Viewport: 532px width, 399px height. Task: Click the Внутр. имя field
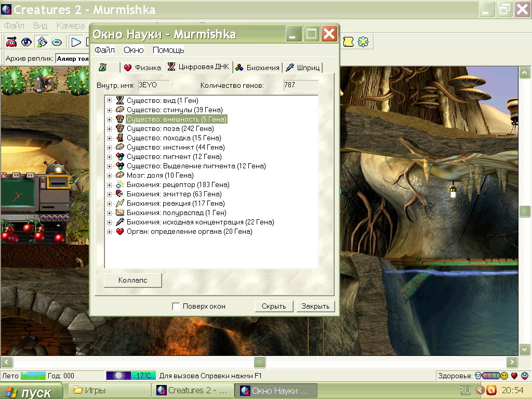[154, 85]
